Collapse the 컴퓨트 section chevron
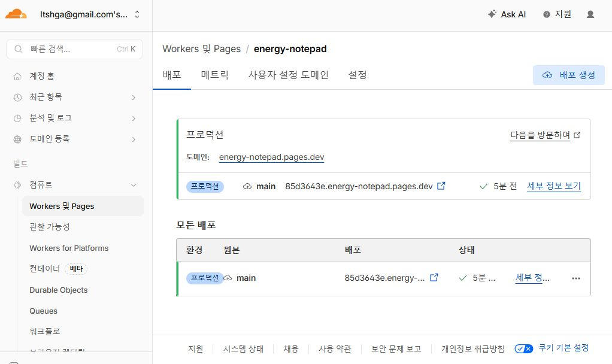 point(134,185)
